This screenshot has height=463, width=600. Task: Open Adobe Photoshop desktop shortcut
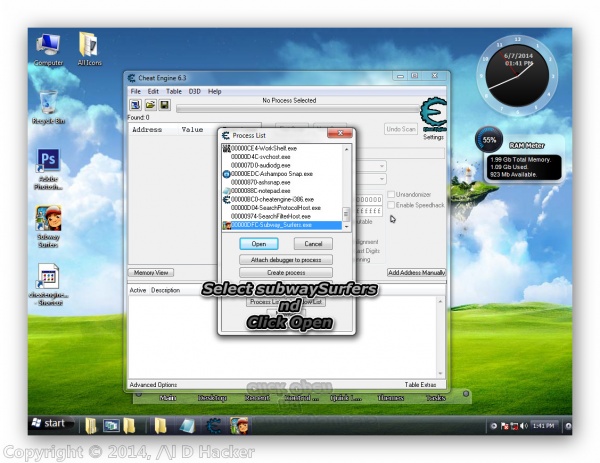(x=47, y=164)
